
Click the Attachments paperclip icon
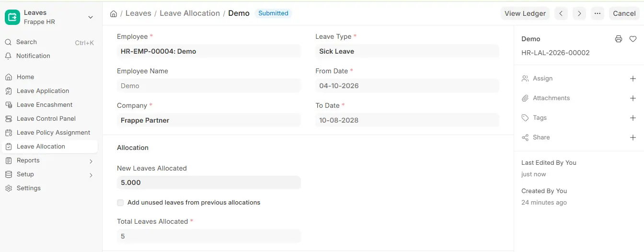pos(525,98)
